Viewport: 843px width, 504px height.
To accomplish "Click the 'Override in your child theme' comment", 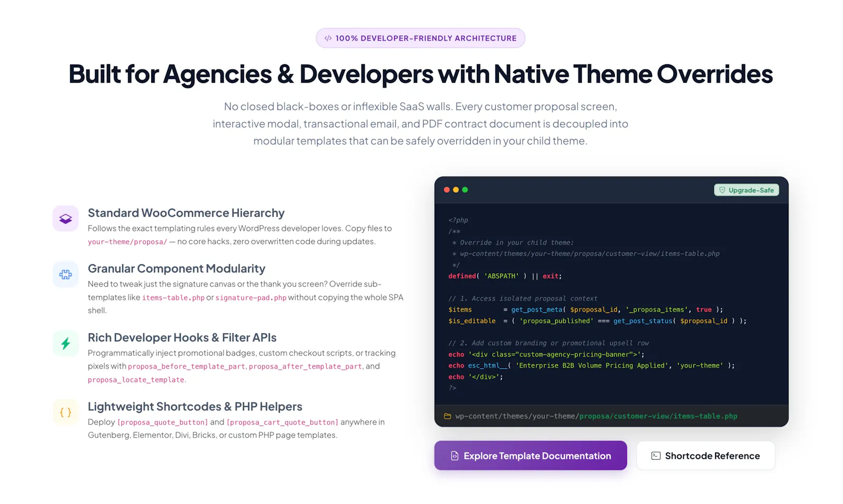I will [513, 243].
